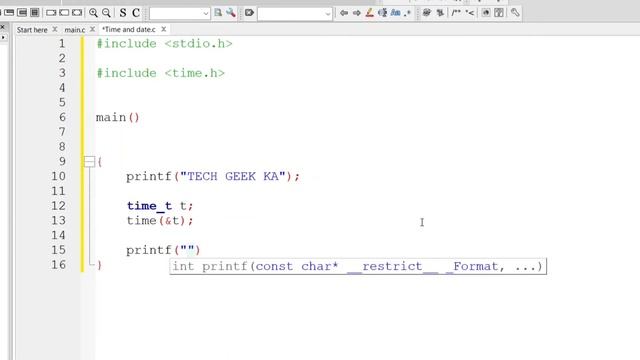Screen dimensions: 640x360
Task: Toggle comments with the C icon
Action: [136, 13]
